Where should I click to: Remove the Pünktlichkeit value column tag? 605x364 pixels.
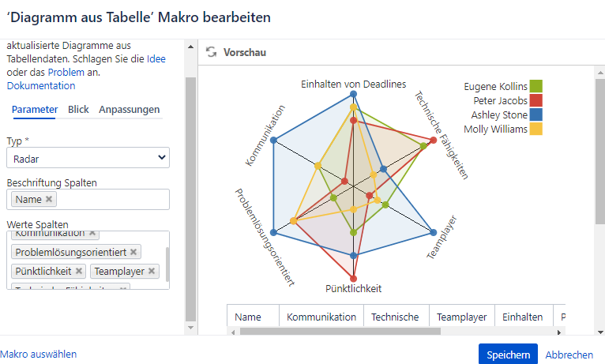[x=79, y=271]
